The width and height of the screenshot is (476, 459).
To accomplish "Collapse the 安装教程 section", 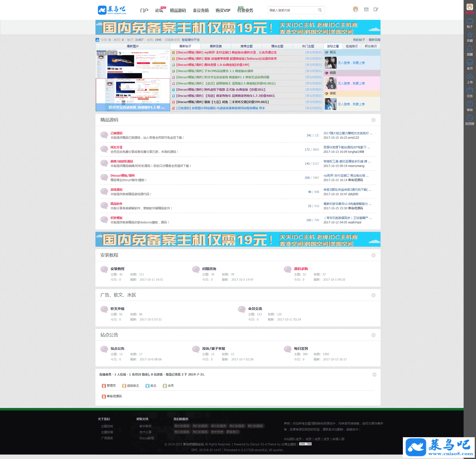I will (x=373, y=255).
